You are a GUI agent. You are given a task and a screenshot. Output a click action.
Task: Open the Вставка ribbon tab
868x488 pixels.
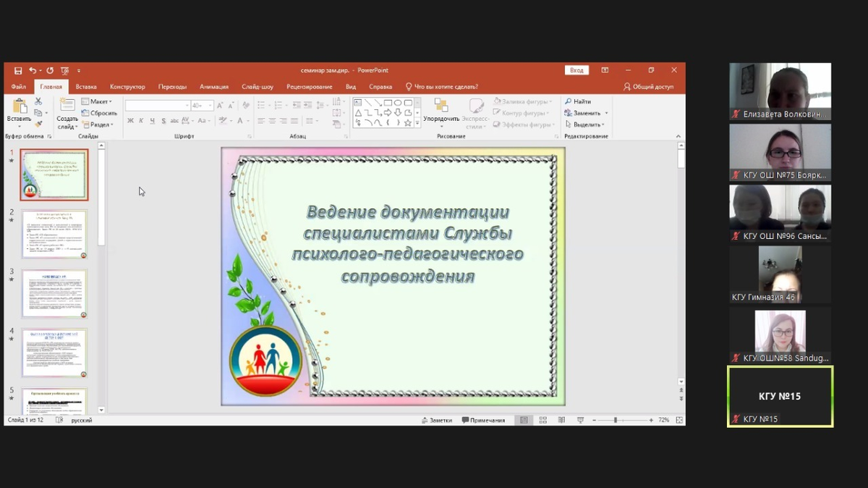[x=85, y=87]
